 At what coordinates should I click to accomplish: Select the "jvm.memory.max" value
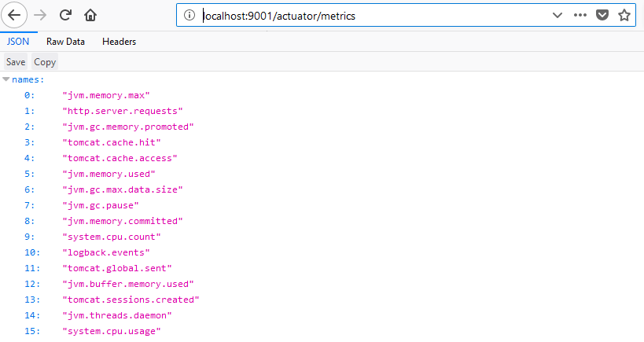[x=105, y=95]
